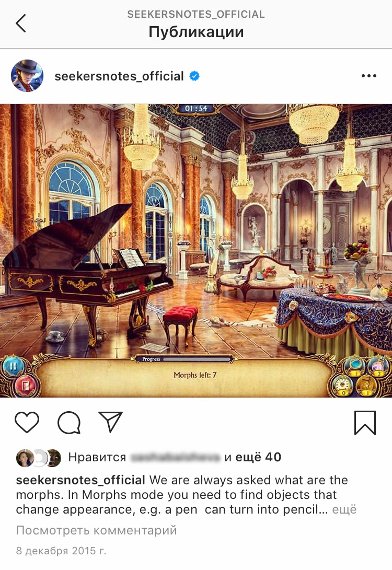Screen dimensions: 392x570
Task: Open comments via the speech bubble icon
Action: tap(68, 423)
